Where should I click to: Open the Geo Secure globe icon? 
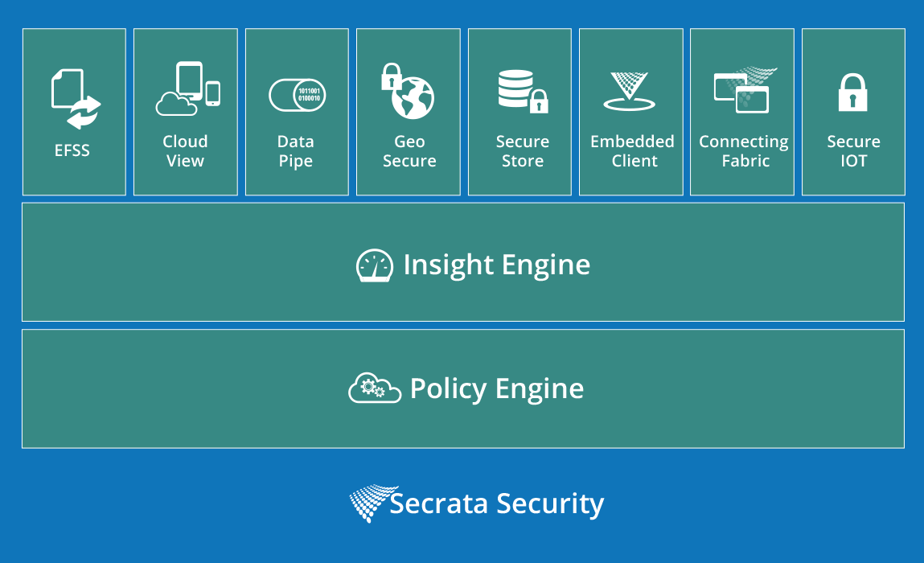[x=408, y=91]
